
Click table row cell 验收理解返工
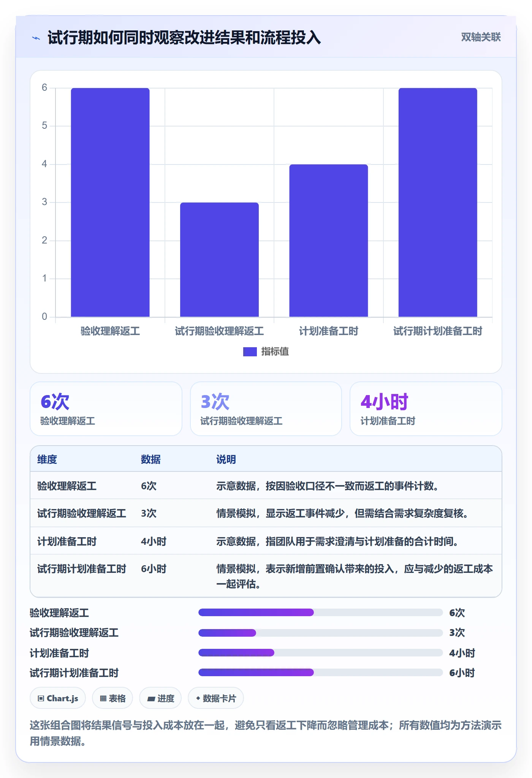coord(67,486)
